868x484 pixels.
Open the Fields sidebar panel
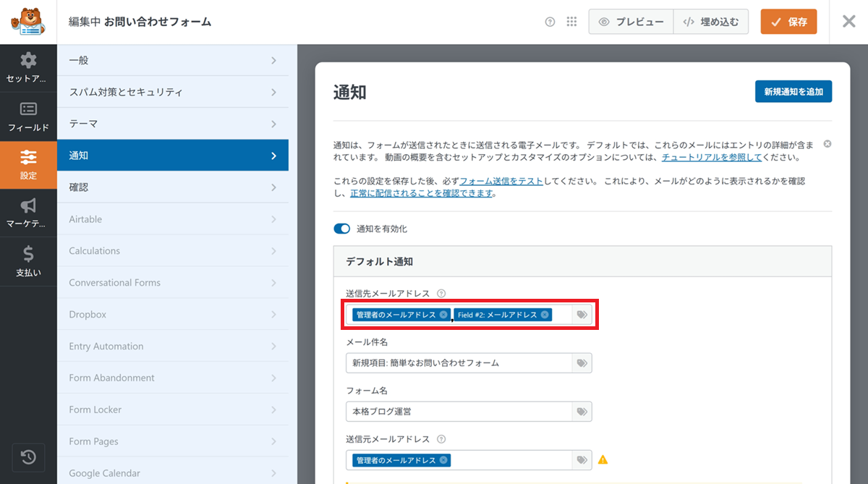(28, 116)
